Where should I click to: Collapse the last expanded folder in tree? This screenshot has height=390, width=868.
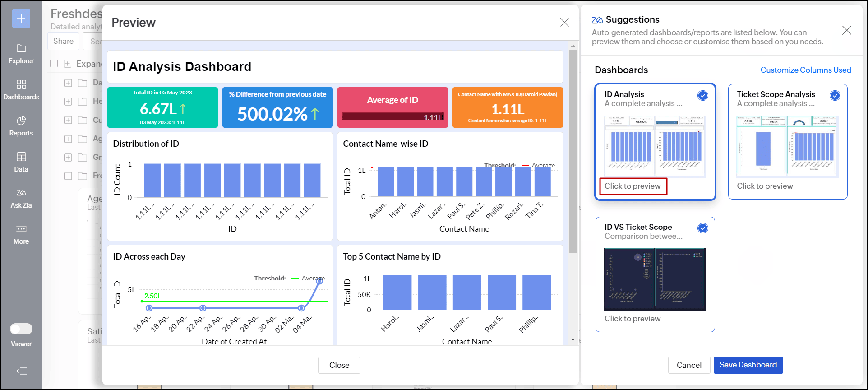click(x=68, y=176)
